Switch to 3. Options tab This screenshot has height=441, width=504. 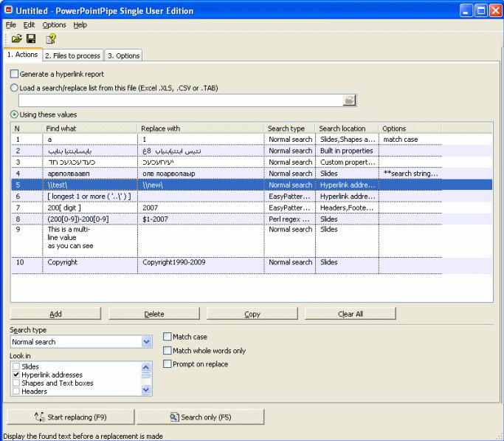click(124, 55)
